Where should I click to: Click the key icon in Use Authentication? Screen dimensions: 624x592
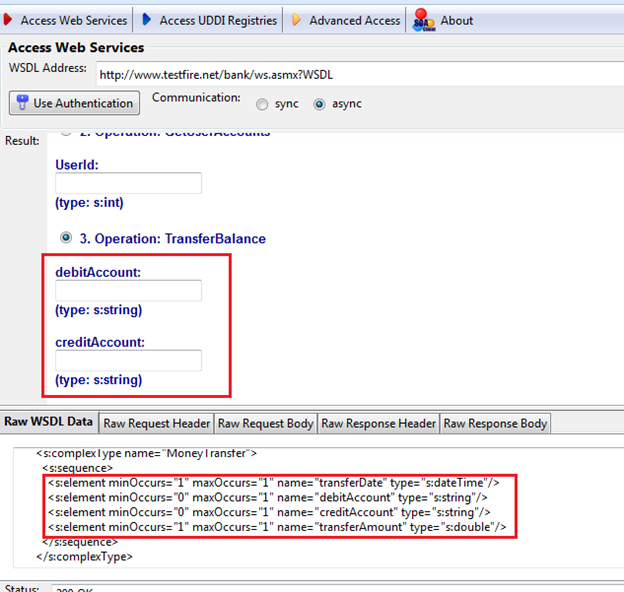pos(21,103)
